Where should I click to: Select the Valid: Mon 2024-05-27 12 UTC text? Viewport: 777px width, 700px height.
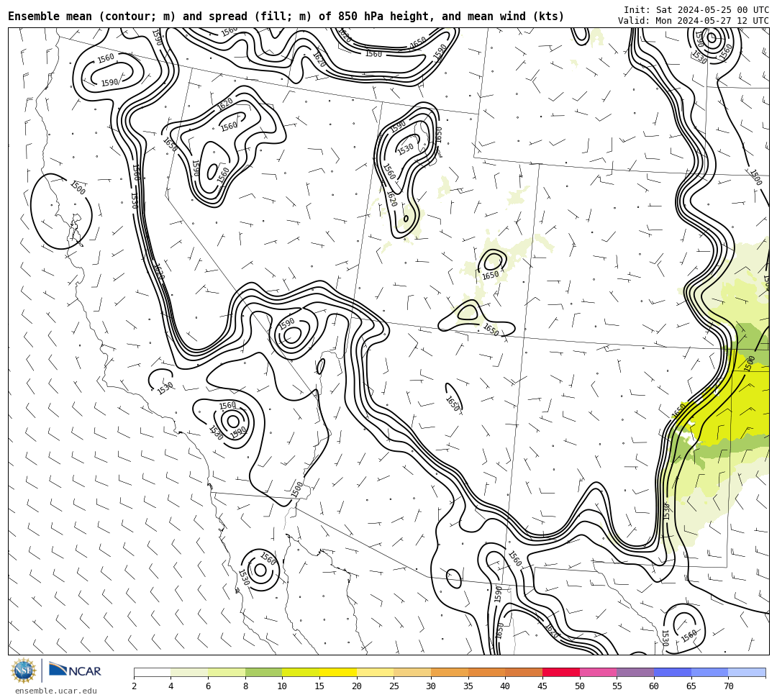click(x=694, y=20)
